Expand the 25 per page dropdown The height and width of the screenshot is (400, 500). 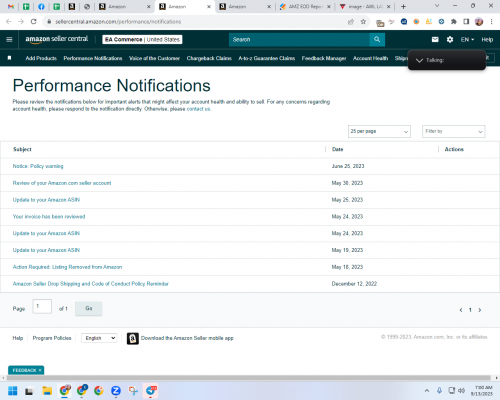379,131
